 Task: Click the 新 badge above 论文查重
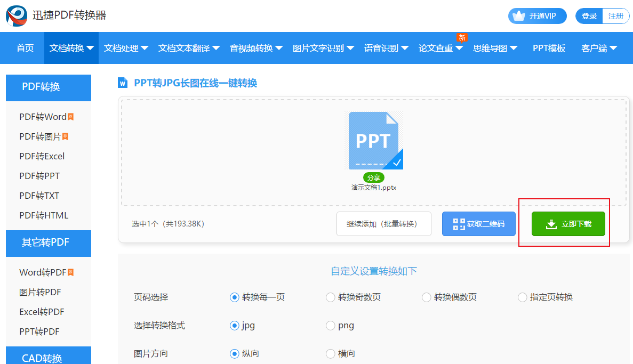point(462,37)
